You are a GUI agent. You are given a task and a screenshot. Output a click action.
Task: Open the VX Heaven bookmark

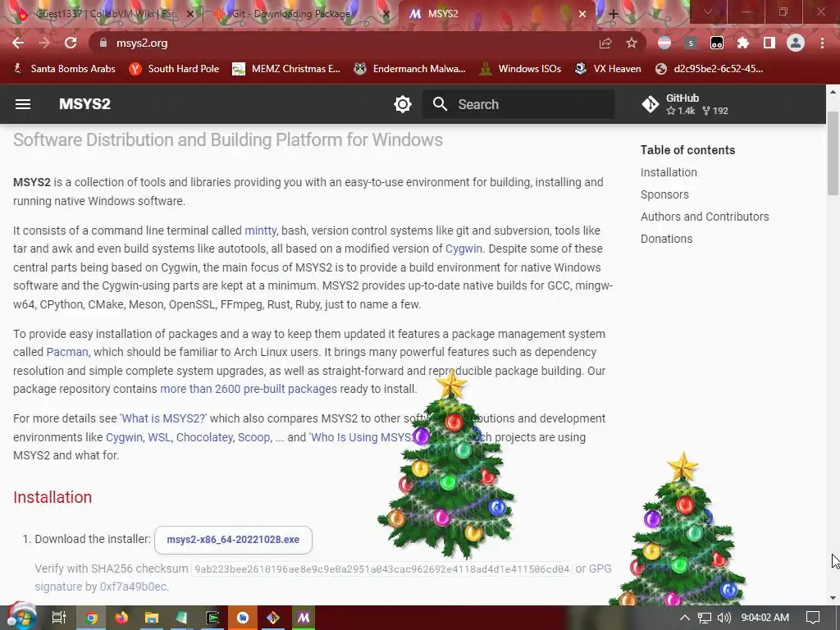[608, 69]
